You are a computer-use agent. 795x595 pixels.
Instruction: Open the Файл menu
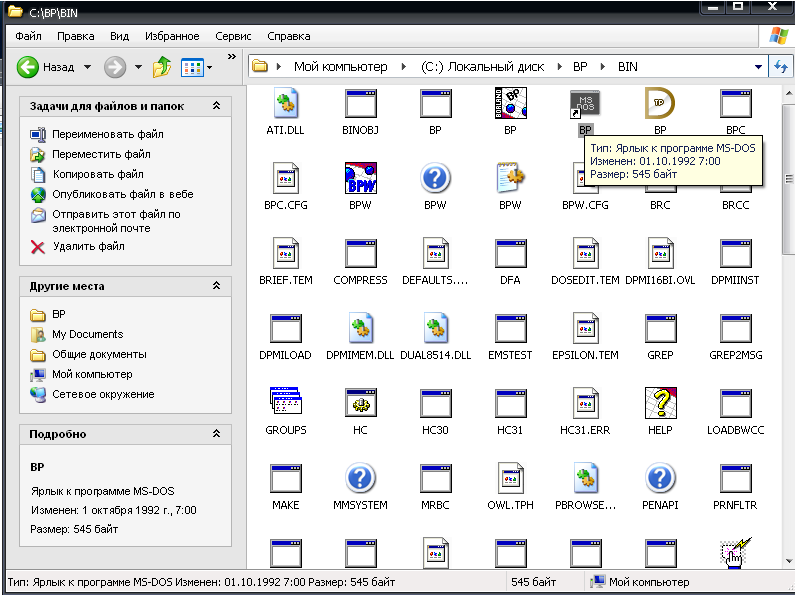click(x=28, y=36)
